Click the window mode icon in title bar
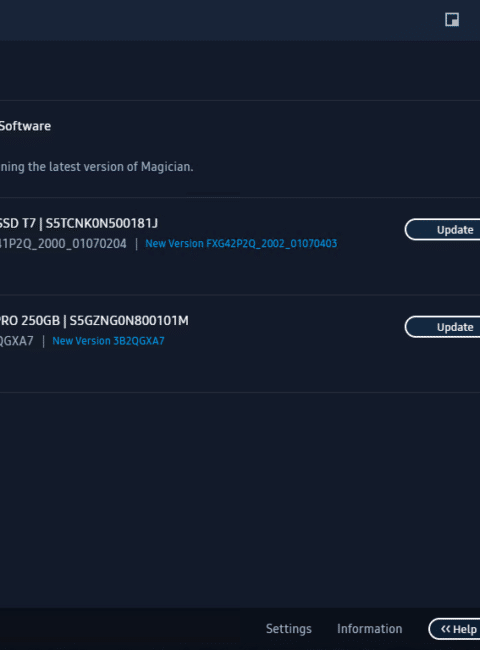 (452, 19)
